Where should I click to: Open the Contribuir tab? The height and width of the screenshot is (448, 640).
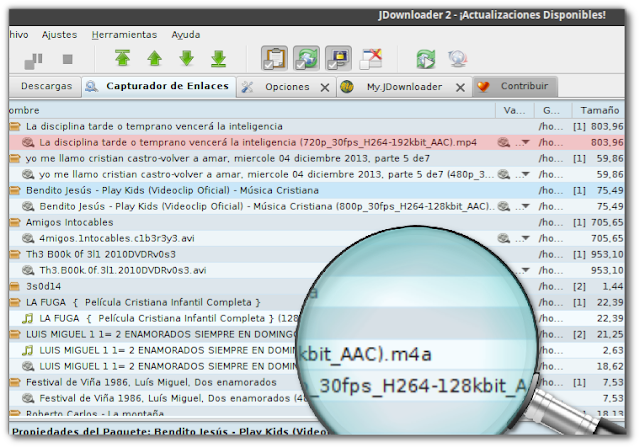pos(515,86)
